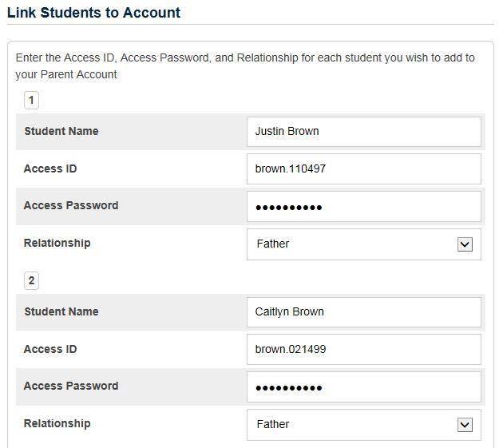
Task: Click the Relationship label for student 1
Action: [57, 244]
